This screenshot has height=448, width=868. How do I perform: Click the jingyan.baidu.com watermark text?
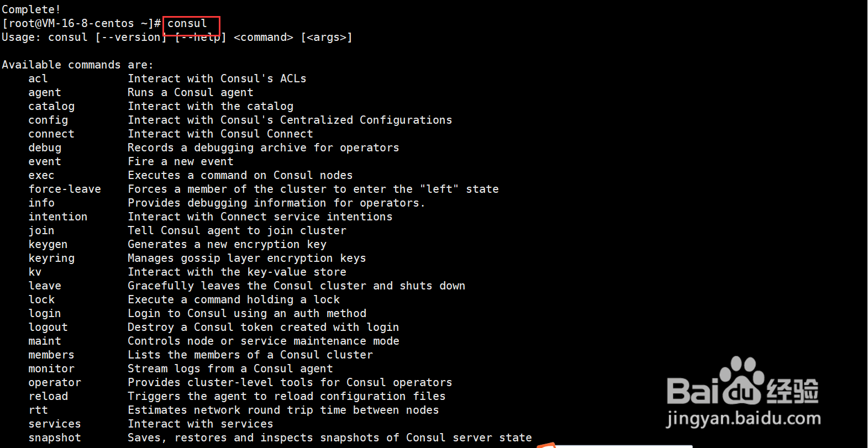pyautogui.click(x=743, y=419)
